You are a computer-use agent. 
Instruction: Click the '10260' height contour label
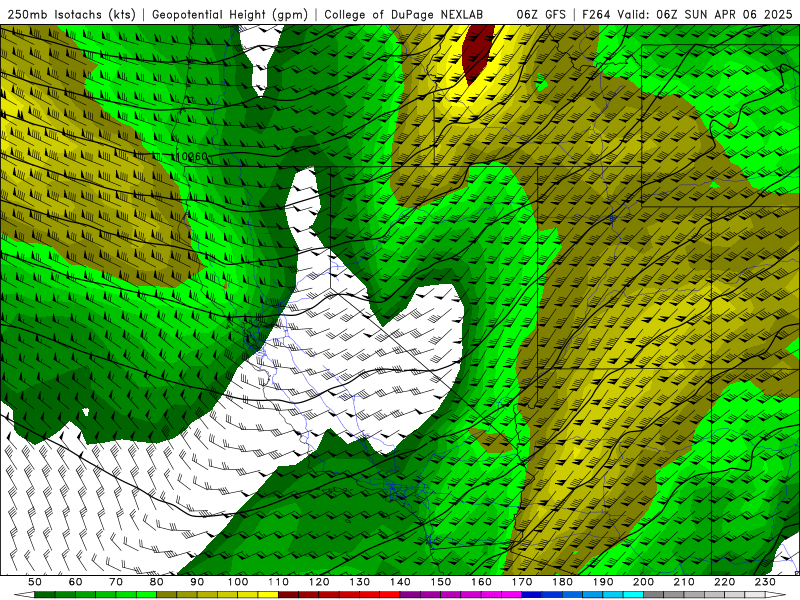click(191, 156)
